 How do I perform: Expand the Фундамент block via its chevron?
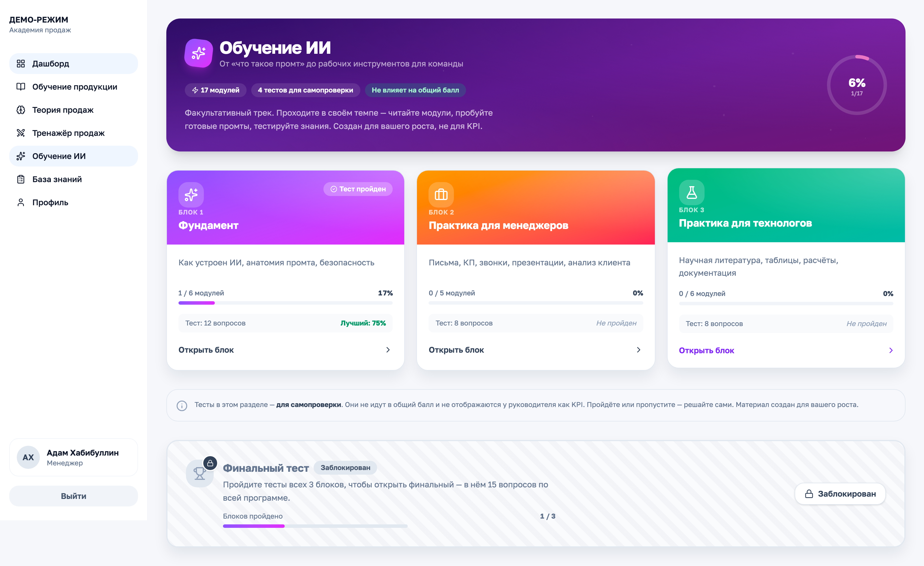(388, 350)
